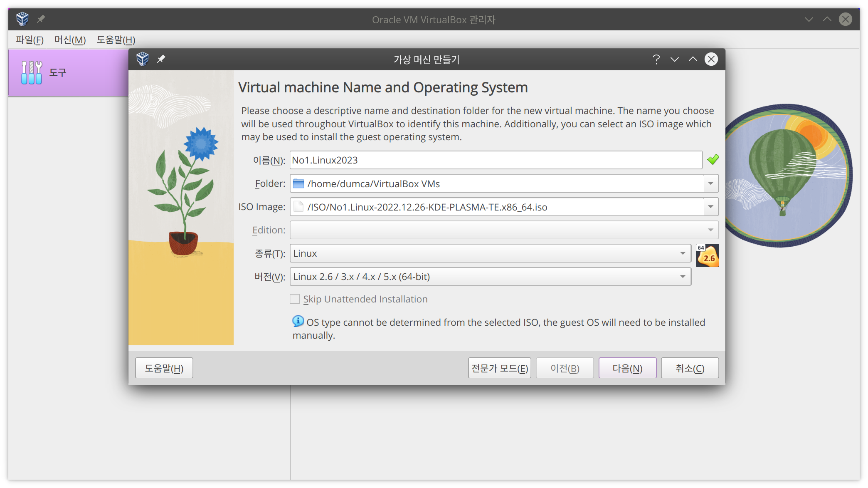The height and width of the screenshot is (488, 868).
Task: Close the virtual machine wizard dialog
Action: click(711, 59)
